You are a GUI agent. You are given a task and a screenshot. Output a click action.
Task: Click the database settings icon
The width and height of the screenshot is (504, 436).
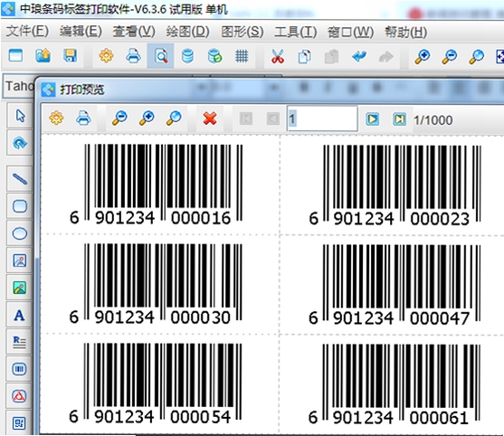214,57
